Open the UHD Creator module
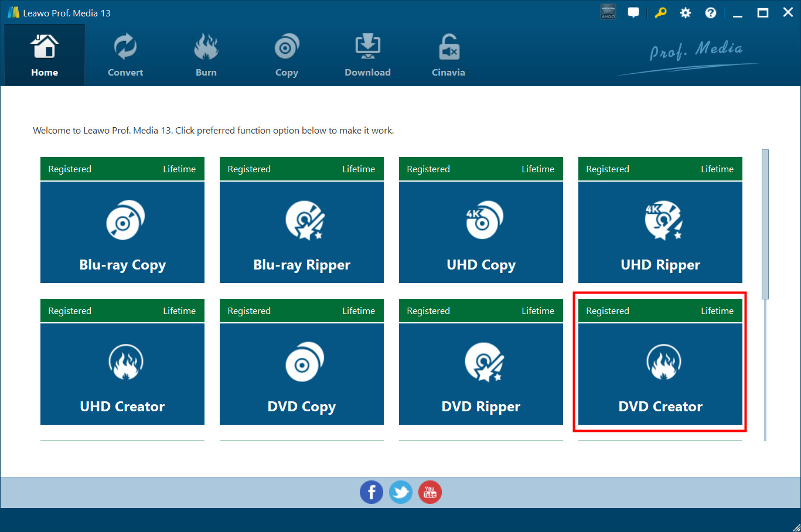801x532 pixels. [x=122, y=374]
